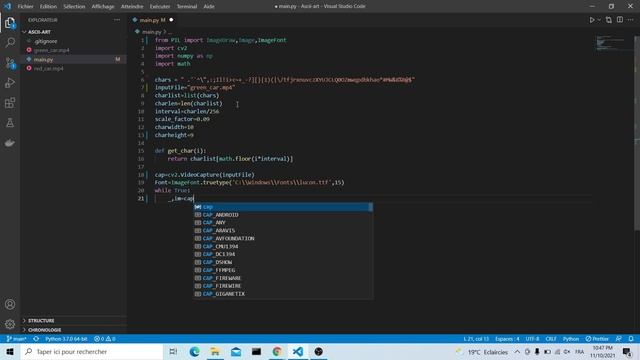Image resolution: width=640 pixels, height=360 pixels.
Task: Open the Edition menu
Action: point(48,7)
